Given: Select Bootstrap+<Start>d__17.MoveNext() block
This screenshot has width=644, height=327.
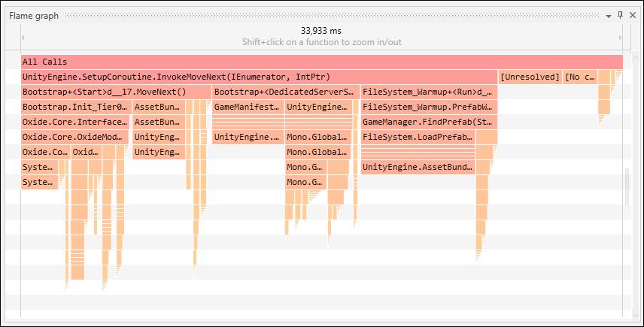Looking at the screenshot, I should coord(116,92).
